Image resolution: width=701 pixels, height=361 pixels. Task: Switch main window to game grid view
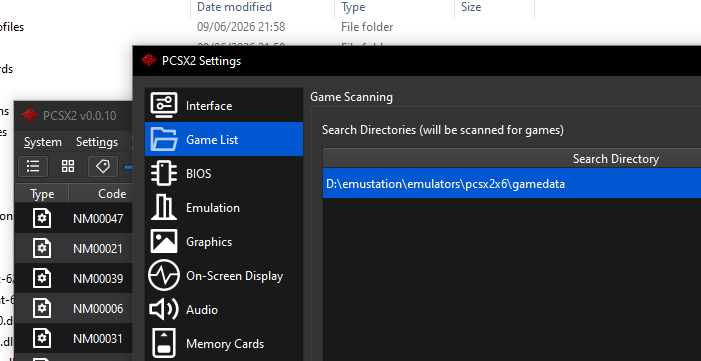pyautogui.click(x=68, y=166)
